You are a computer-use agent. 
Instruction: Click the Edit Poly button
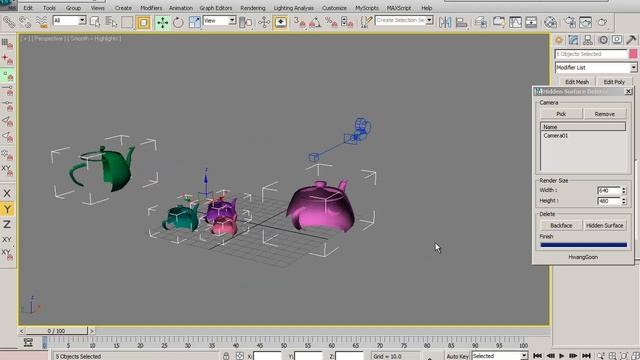coord(614,82)
